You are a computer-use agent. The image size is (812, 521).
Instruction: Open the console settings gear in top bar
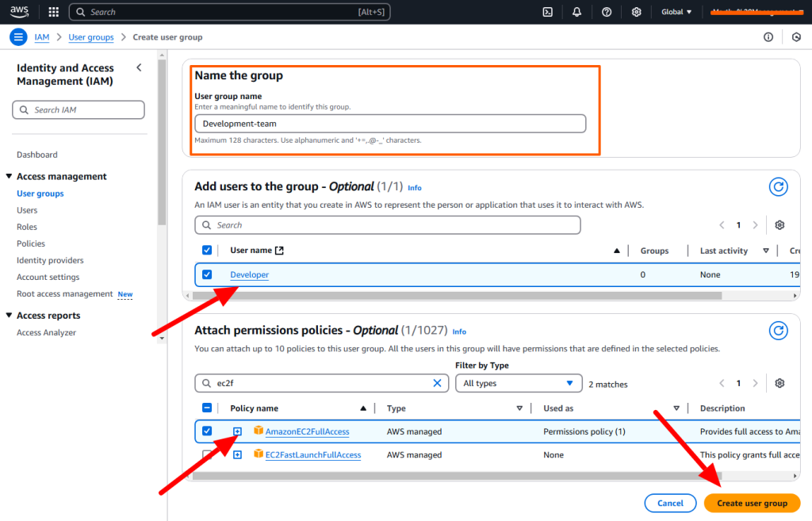click(x=637, y=12)
